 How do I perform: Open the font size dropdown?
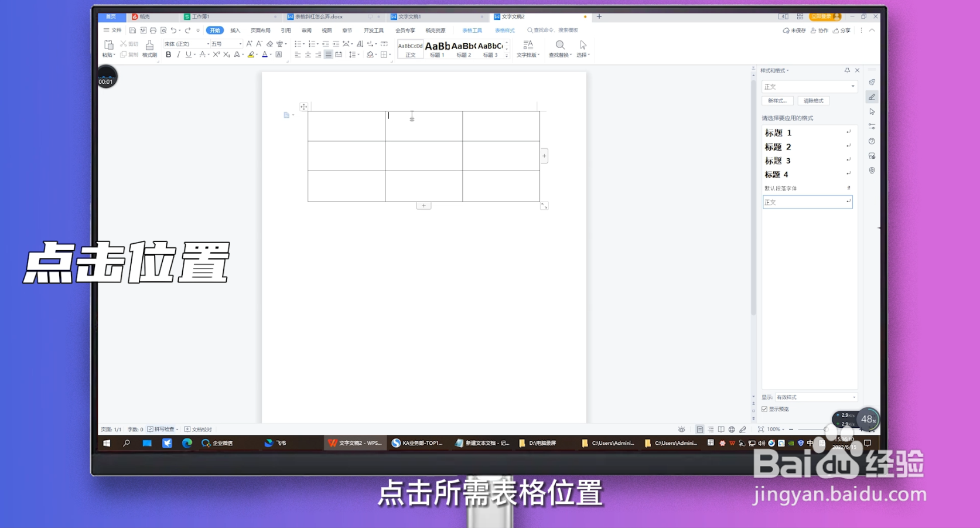click(x=240, y=44)
